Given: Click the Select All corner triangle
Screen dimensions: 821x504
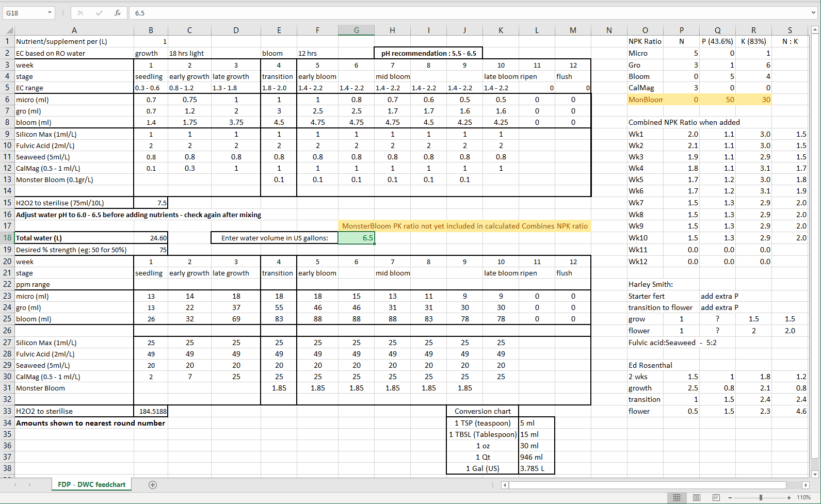Looking at the screenshot, I should pos(7,30).
